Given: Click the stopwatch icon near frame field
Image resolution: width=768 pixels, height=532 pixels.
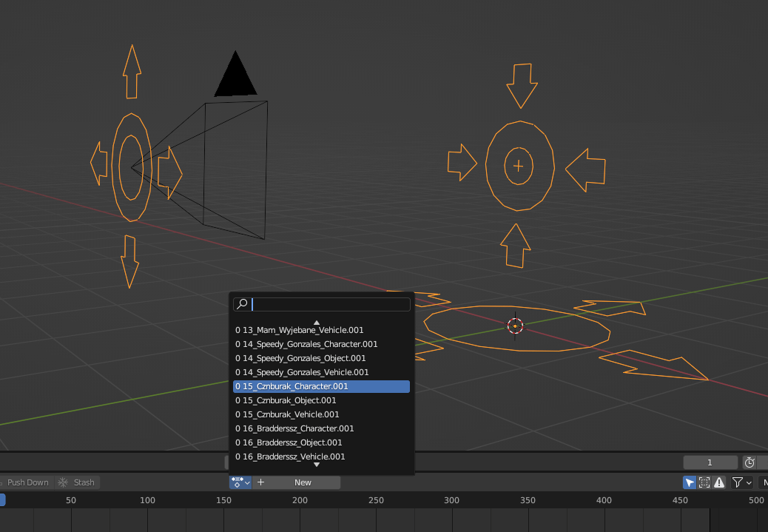Looking at the screenshot, I should click(750, 462).
